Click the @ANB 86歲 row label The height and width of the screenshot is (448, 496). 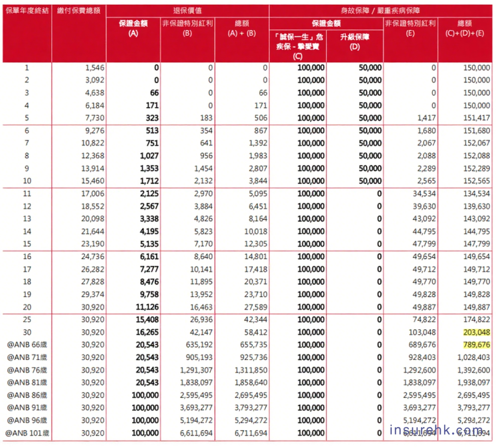click(x=27, y=395)
